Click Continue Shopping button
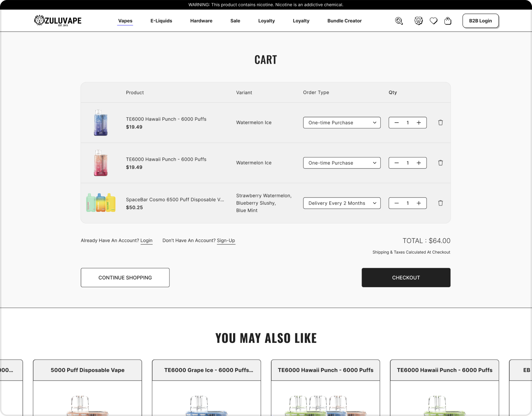Image resolution: width=532 pixels, height=416 pixels. tap(125, 278)
